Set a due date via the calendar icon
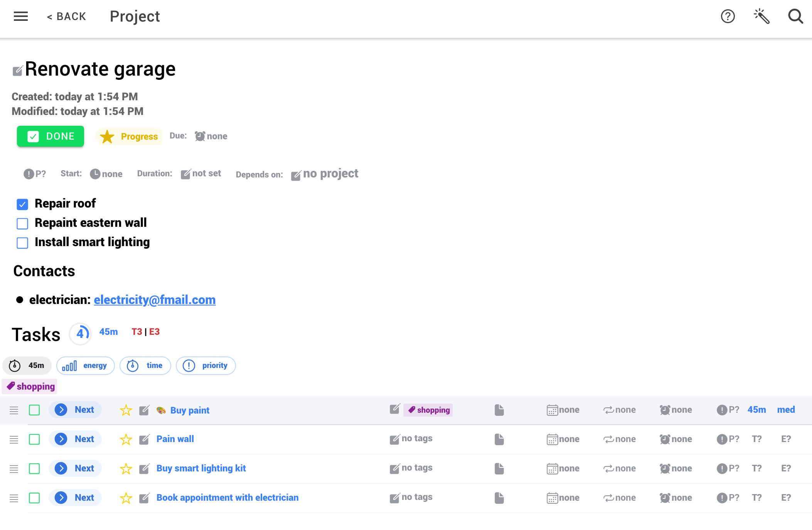This screenshot has width=812, height=530. point(553,410)
